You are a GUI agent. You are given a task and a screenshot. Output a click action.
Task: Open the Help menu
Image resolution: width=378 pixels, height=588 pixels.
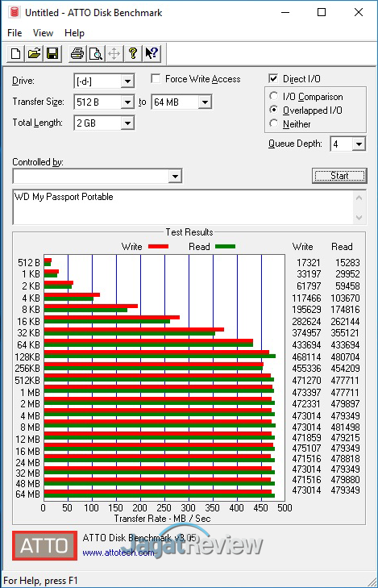click(74, 33)
